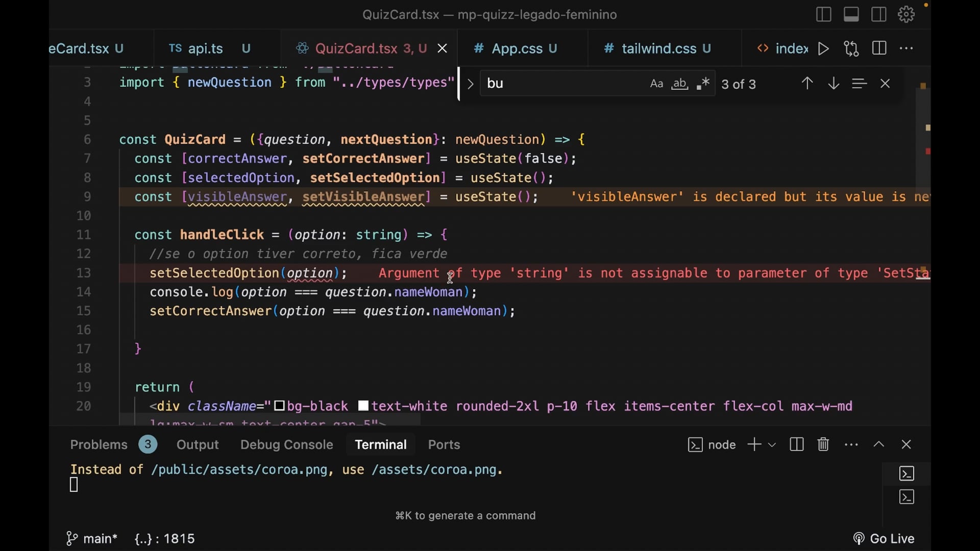Expand the replace field chevron
This screenshot has width=980, height=551.
471,84
